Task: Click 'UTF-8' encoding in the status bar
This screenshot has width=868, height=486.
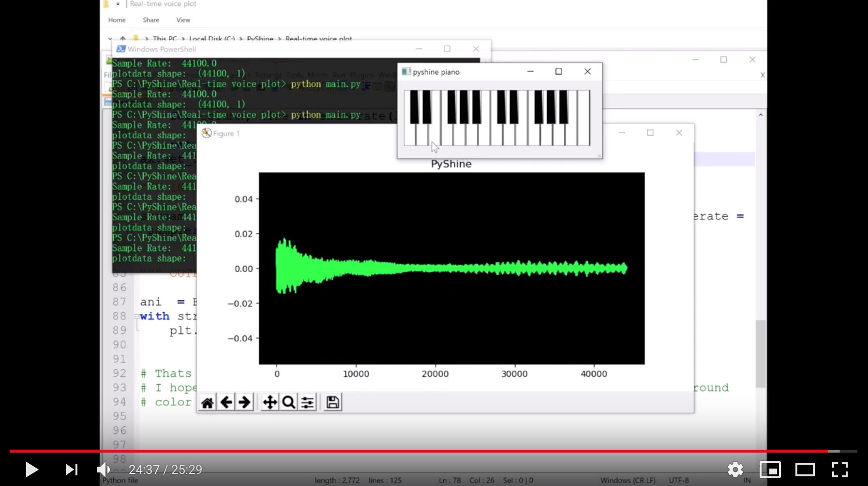Action: 679,480
